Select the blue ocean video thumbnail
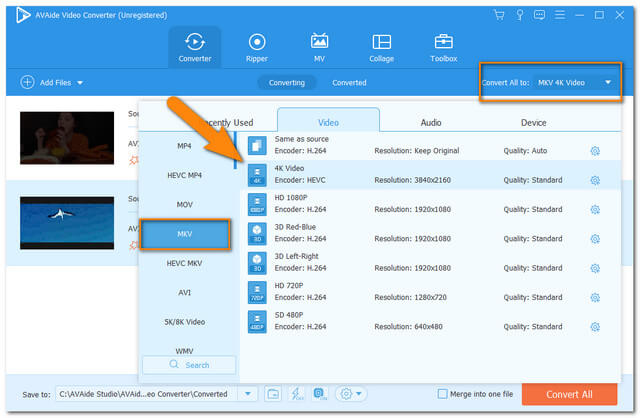Viewport: 640px width, 418px height. point(67,223)
